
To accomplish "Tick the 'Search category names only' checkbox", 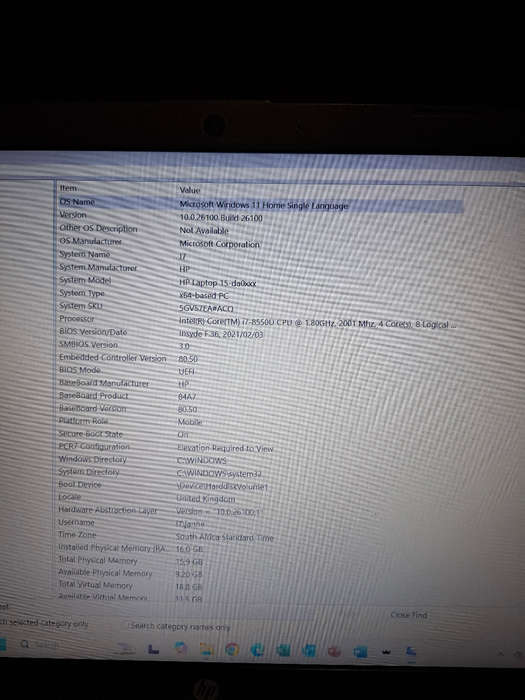I will [180, 627].
